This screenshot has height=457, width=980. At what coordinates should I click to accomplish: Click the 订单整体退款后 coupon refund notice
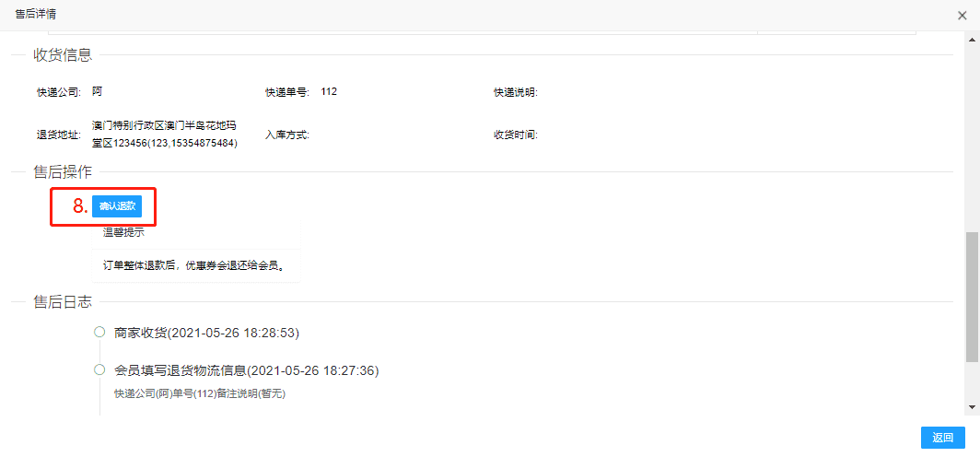(x=193, y=265)
